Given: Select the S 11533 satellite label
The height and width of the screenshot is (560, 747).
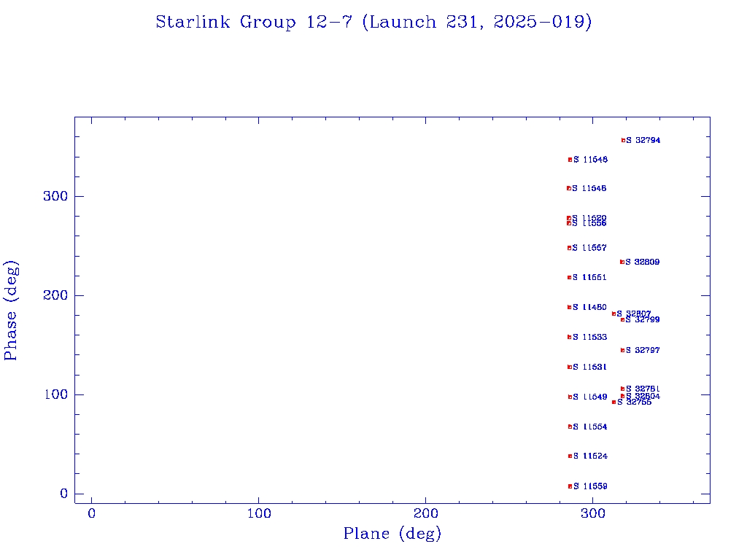Looking at the screenshot, I should tap(589, 337).
